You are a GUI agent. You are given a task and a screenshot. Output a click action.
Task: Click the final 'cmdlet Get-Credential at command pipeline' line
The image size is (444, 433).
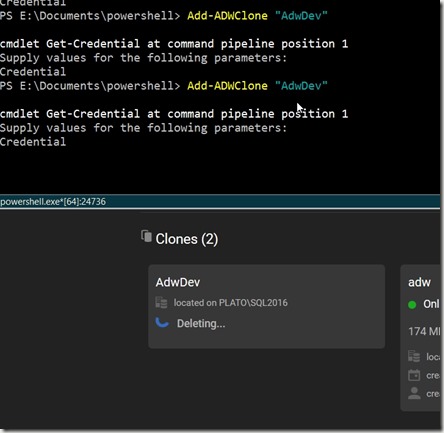click(174, 114)
